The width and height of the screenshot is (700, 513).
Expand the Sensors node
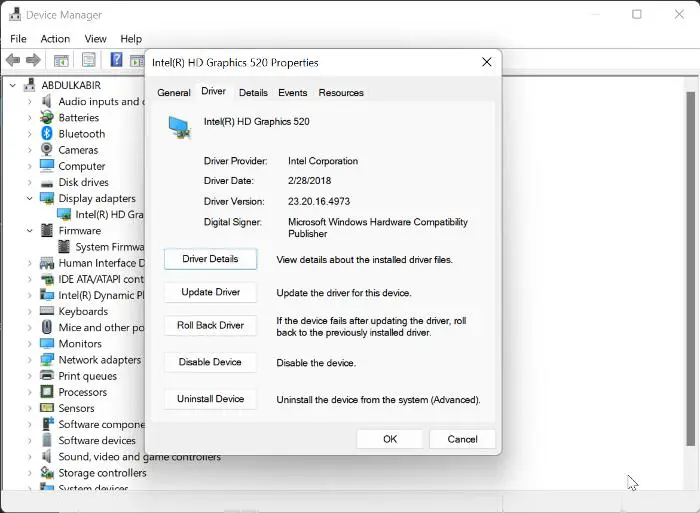pyautogui.click(x=29, y=408)
